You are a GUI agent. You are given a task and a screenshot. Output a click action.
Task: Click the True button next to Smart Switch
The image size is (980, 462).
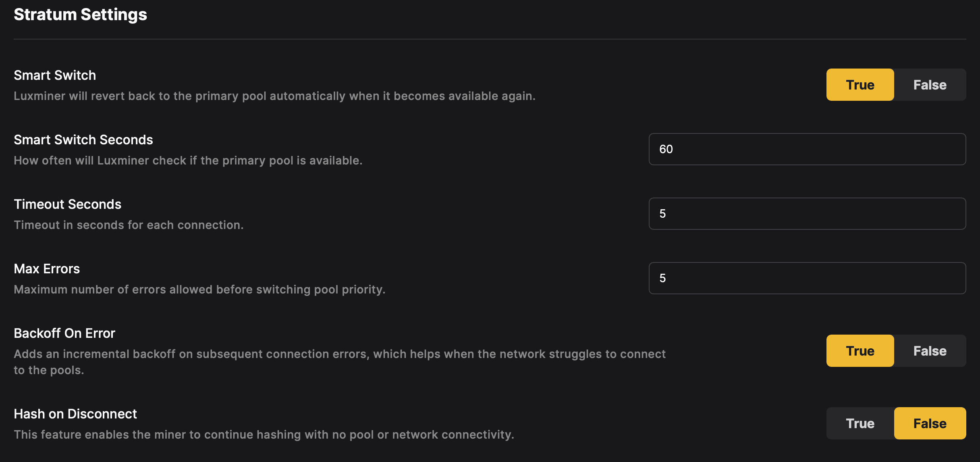point(860,85)
